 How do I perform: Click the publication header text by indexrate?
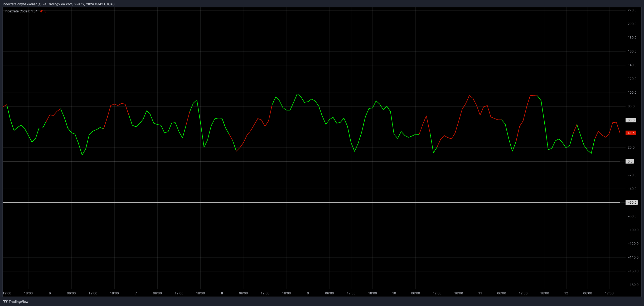pos(59,4)
